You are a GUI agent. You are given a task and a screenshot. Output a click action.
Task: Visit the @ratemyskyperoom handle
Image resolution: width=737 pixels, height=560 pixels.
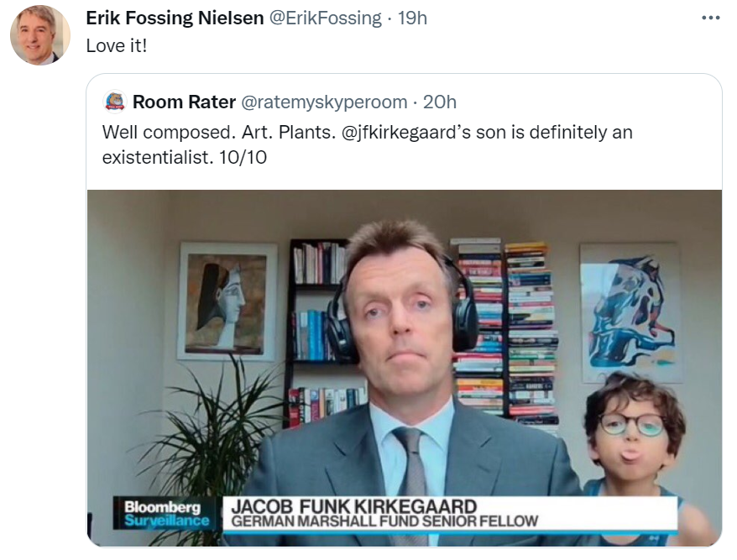point(324,102)
